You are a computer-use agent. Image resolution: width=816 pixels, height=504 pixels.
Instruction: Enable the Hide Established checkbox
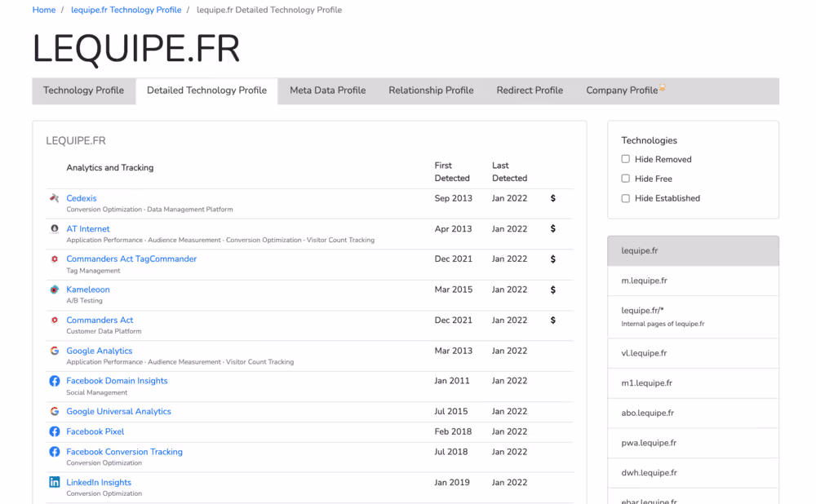click(x=626, y=198)
